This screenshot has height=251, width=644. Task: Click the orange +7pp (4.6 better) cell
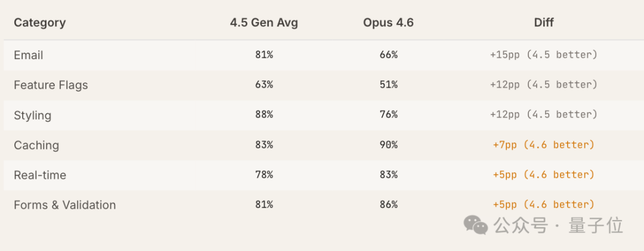click(x=543, y=145)
